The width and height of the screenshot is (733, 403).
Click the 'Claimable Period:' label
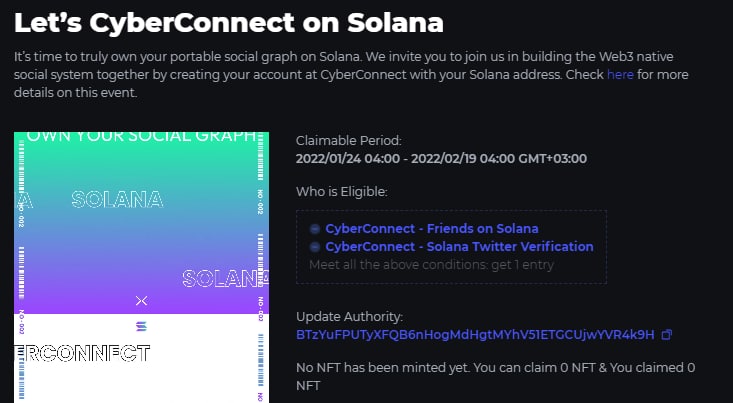click(x=349, y=140)
